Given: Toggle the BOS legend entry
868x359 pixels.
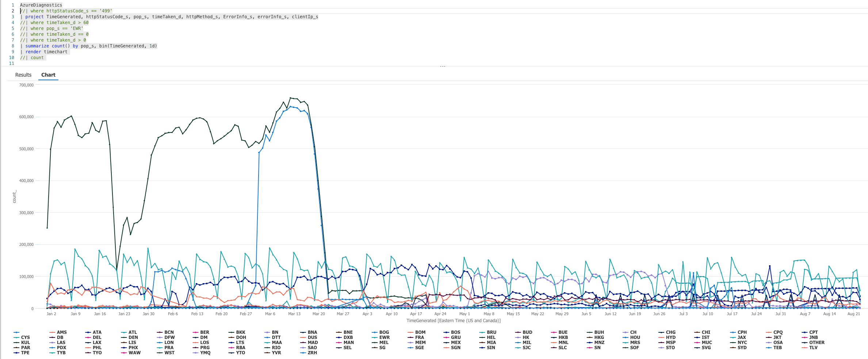Looking at the screenshot, I should 452,332.
